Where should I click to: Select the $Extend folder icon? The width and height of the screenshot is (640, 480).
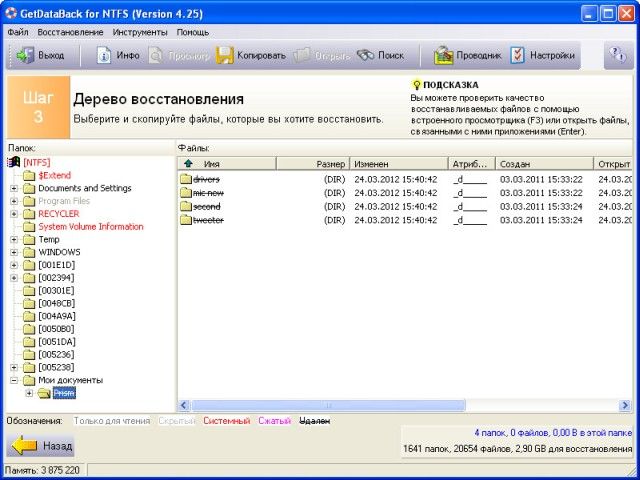[29, 176]
